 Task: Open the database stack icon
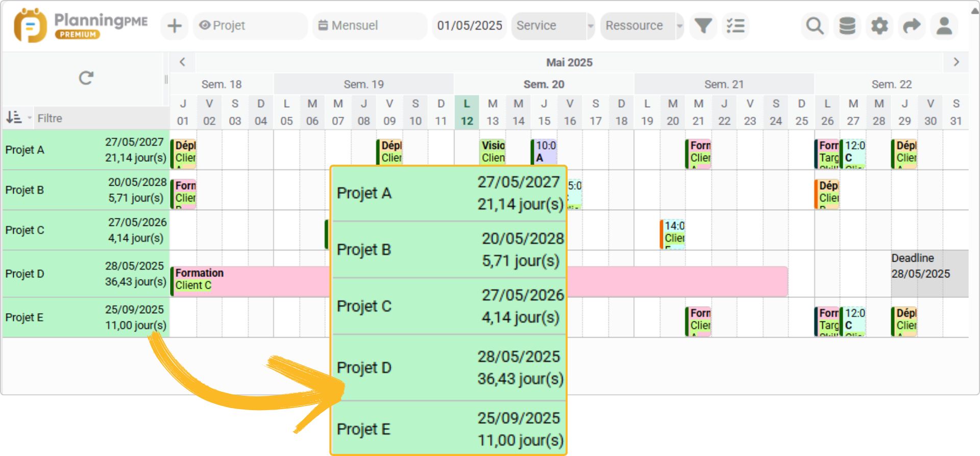847,26
